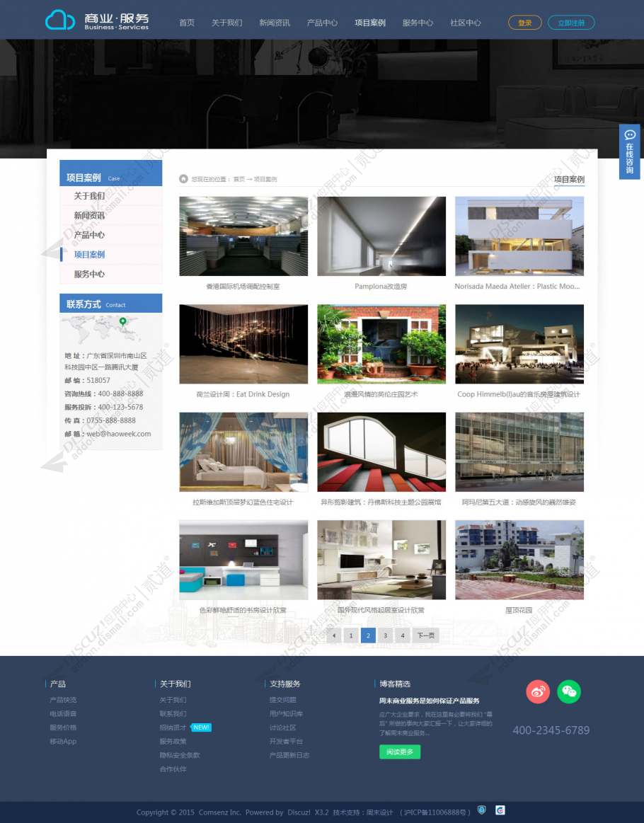Click 首页 in the breadcrumb trail

tap(239, 179)
